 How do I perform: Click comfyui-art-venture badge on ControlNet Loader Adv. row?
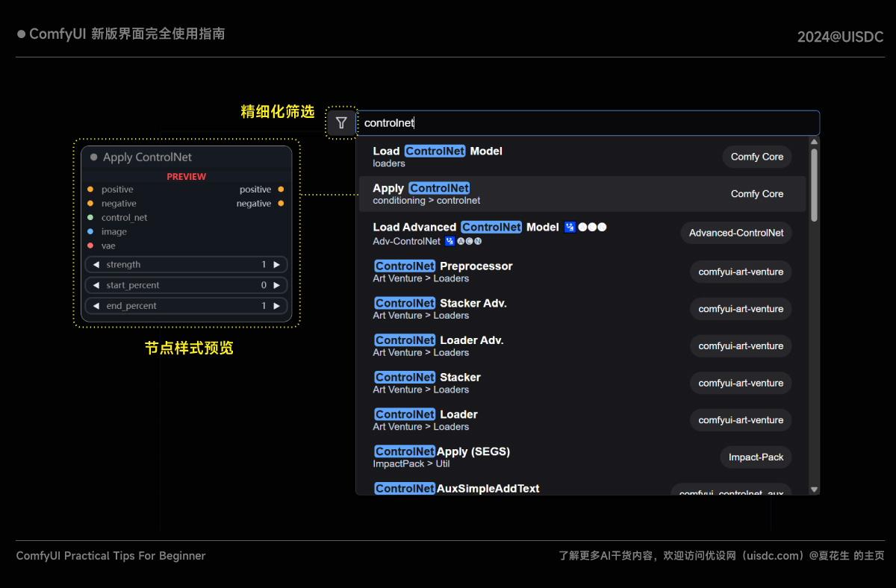[x=741, y=345]
